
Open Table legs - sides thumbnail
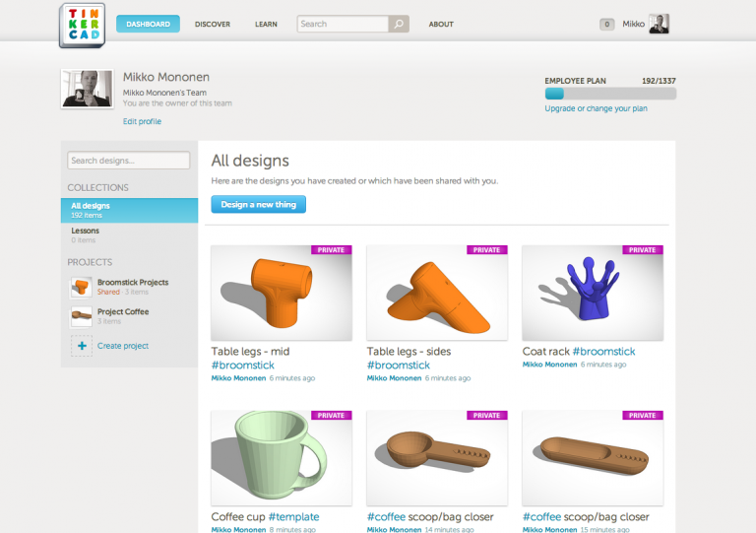point(437,293)
